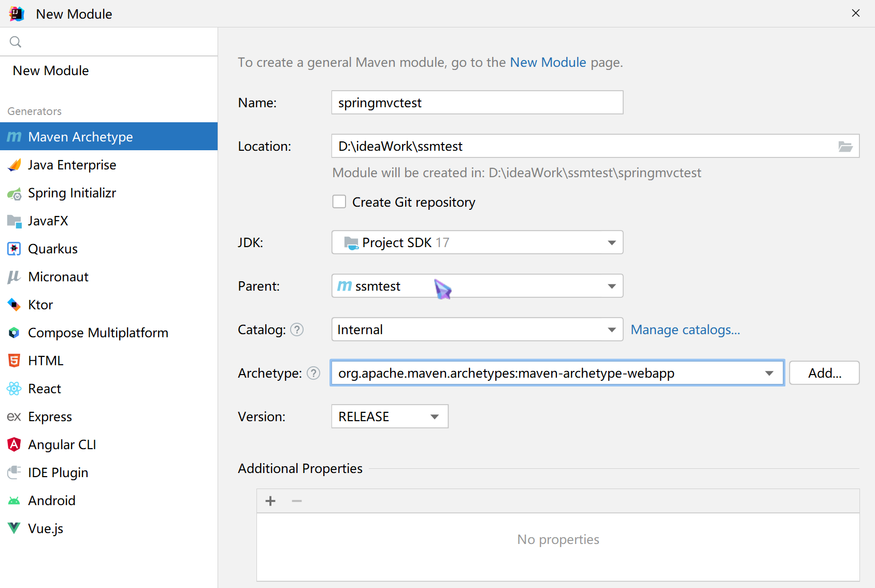Enable Create Git repository checkbox

[x=339, y=202]
